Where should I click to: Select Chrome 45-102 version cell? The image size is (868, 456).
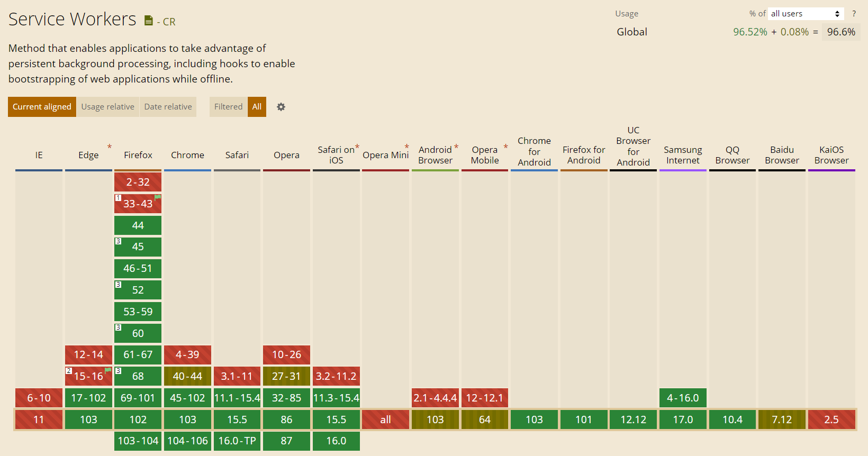coord(187,398)
